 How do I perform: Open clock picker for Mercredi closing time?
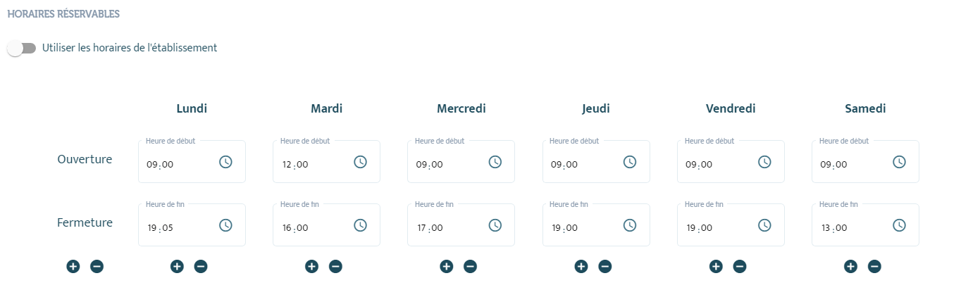tap(495, 225)
